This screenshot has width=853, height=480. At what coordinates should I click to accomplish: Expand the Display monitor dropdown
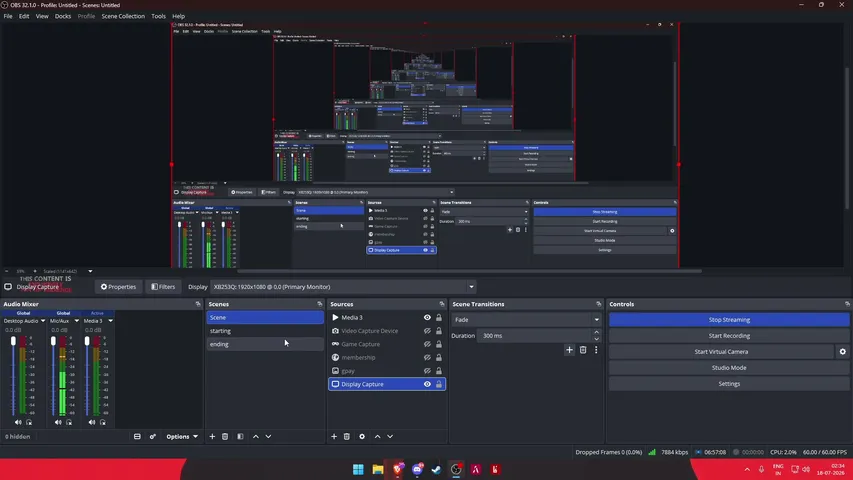click(x=344, y=287)
